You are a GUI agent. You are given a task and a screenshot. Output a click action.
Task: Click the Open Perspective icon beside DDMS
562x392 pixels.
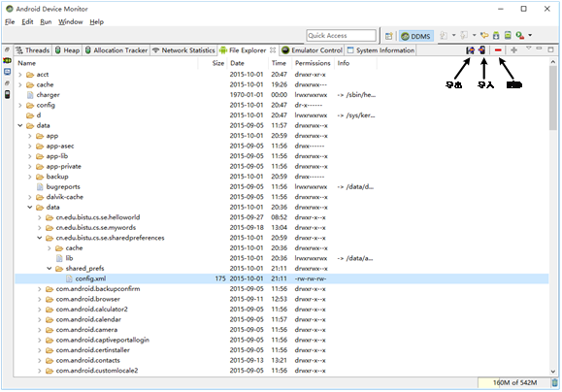point(389,36)
